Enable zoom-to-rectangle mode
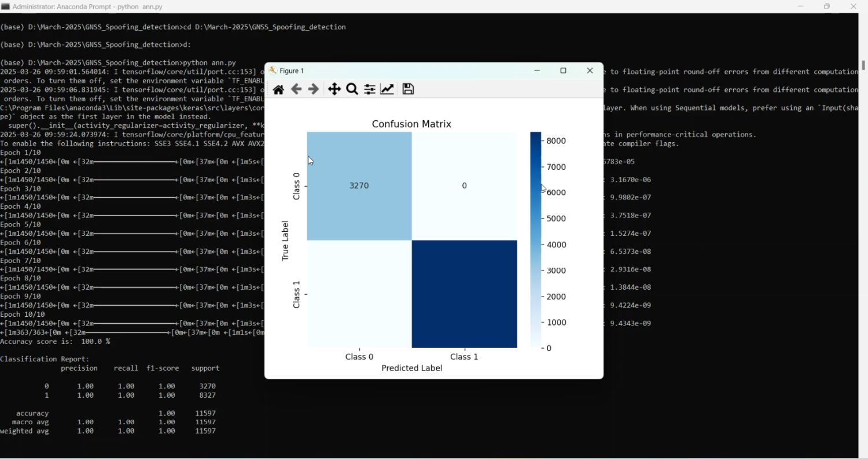This screenshot has width=868, height=459. [352, 89]
